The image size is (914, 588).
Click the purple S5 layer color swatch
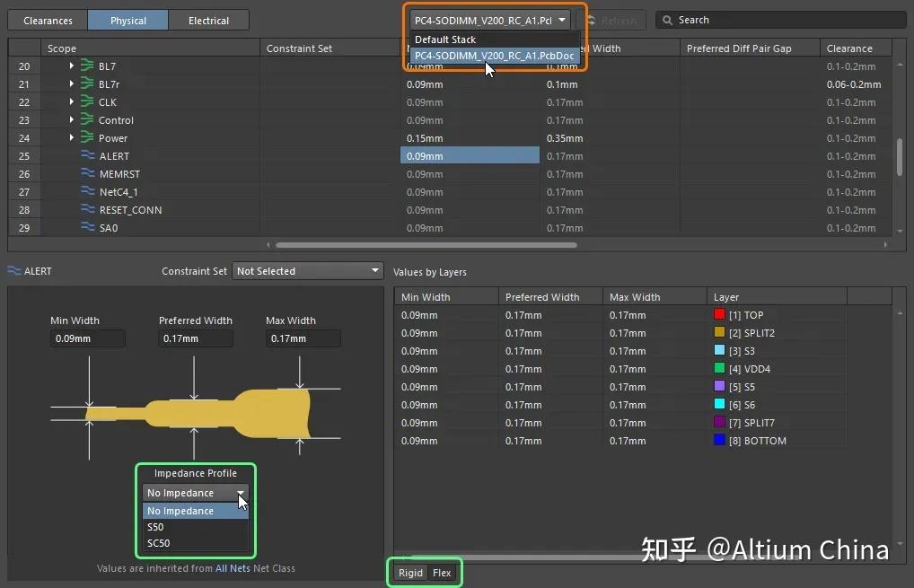(x=719, y=386)
